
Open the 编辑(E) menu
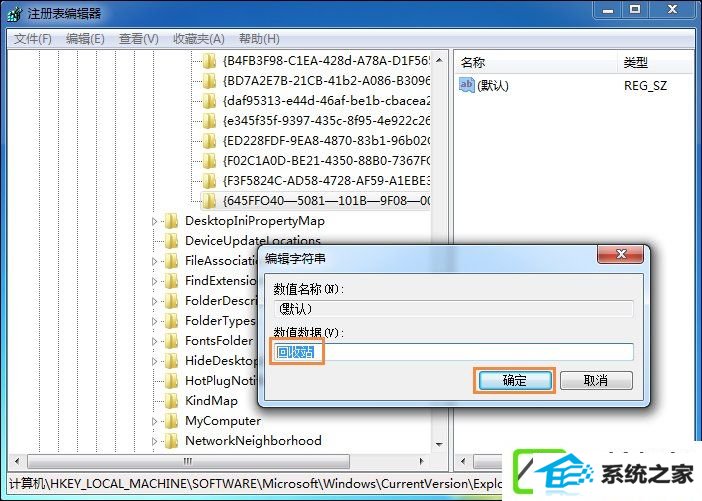[x=85, y=39]
